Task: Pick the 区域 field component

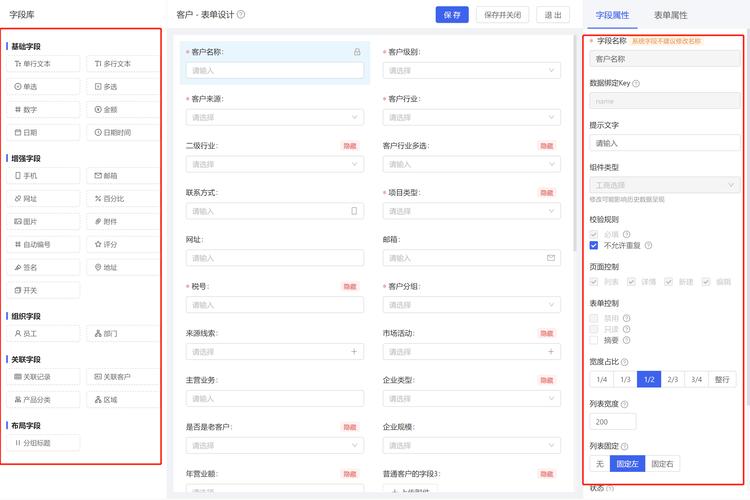Action: pos(122,400)
